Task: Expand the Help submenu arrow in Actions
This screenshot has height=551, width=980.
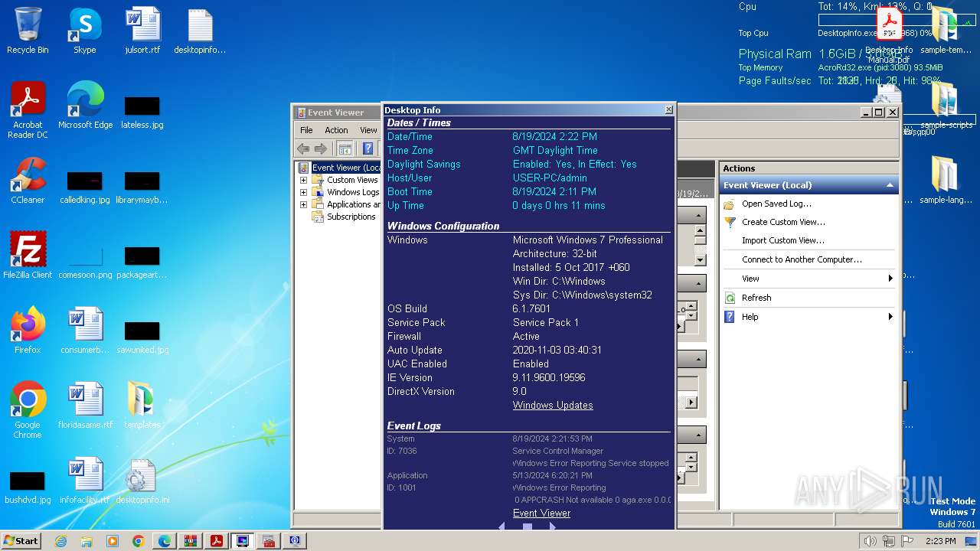Action: click(890, 317)
